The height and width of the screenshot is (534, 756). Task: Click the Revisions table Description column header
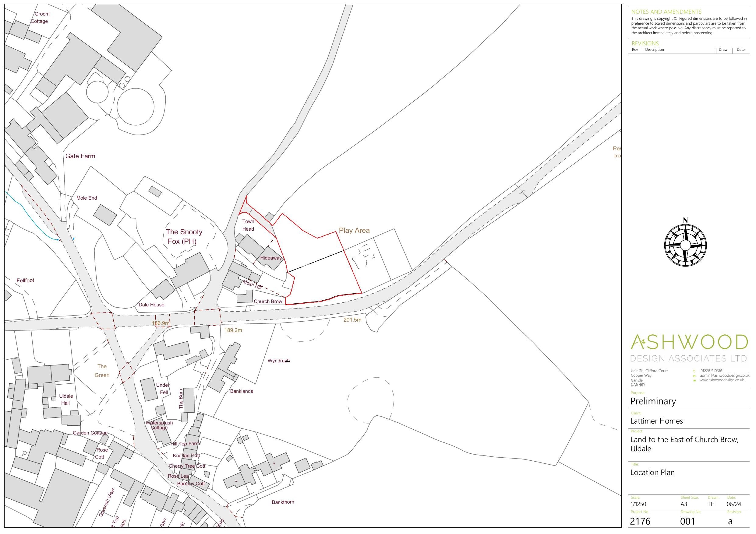pyautogui.click(x=654, y=50)
